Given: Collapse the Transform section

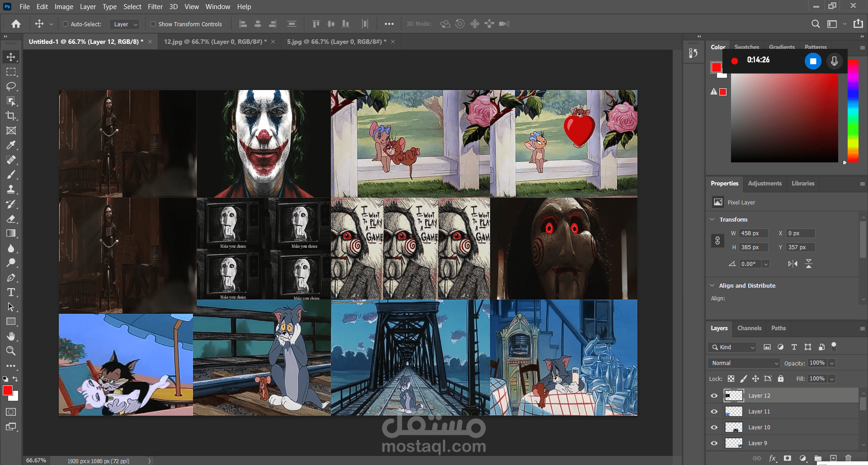Looking at the screenshot, I should coord(712,219).
